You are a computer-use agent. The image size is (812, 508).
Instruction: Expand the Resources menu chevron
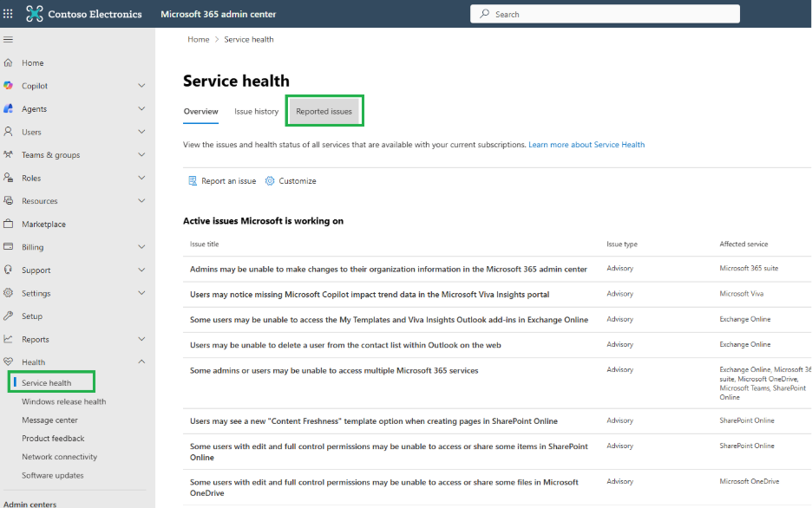click(141, 201)
